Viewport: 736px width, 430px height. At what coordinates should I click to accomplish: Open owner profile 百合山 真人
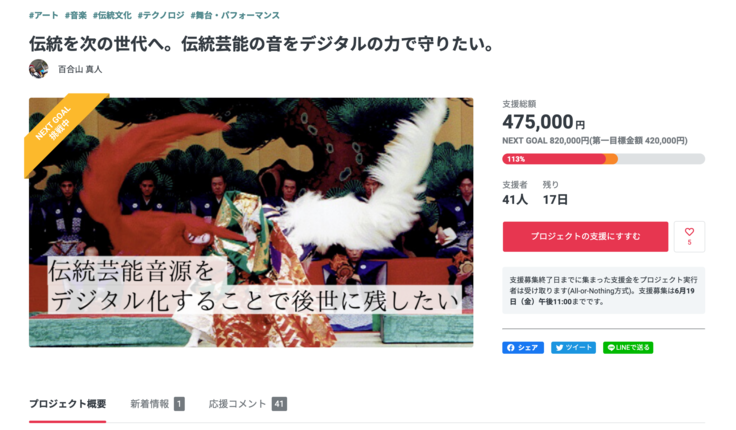[x=80, y=69]
